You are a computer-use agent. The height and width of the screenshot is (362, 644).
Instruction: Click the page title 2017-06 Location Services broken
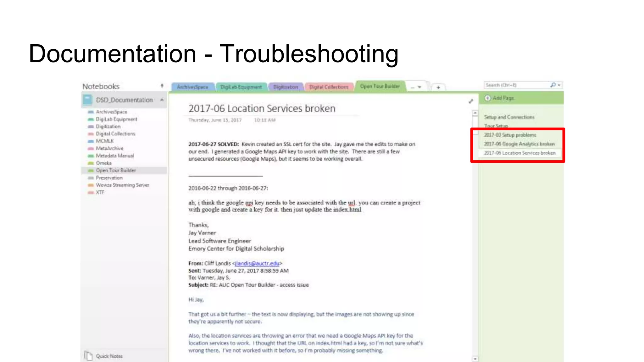click(x=262, y=108)
